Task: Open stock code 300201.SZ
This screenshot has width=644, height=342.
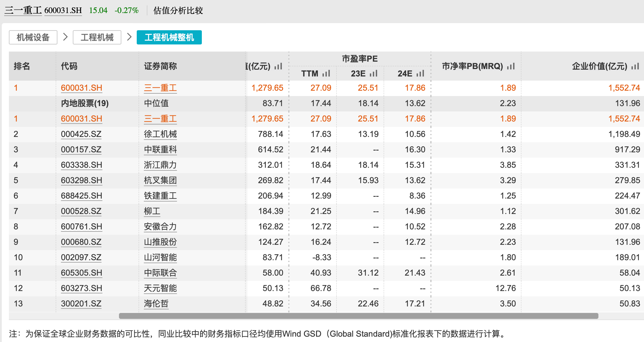Action: coord(81,303)
